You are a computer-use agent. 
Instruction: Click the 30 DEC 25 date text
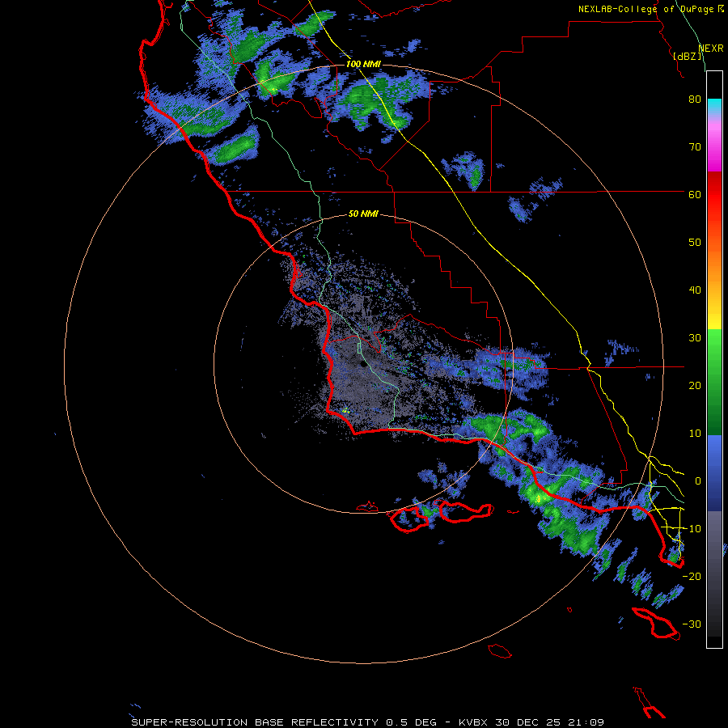pos(528,722)
